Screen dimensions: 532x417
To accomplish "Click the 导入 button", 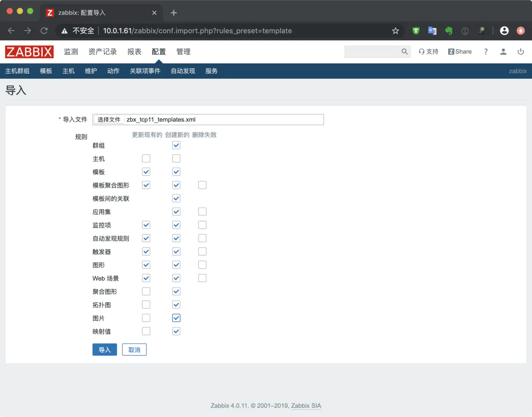I will (105, 349).
